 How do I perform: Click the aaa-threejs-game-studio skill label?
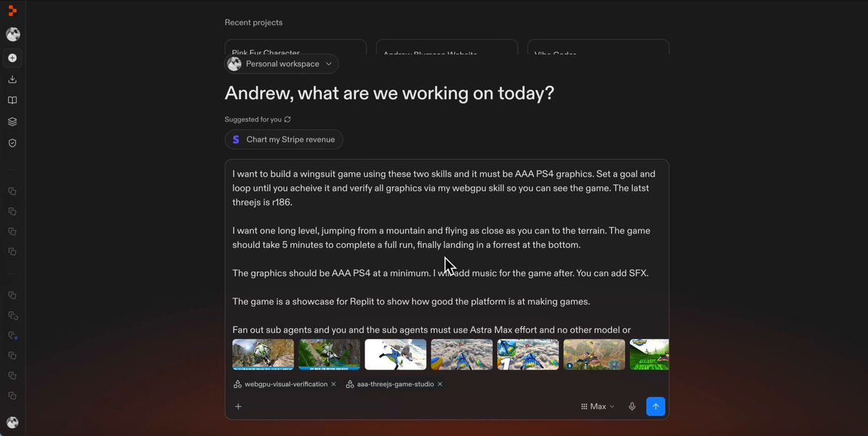click(395, 384)
